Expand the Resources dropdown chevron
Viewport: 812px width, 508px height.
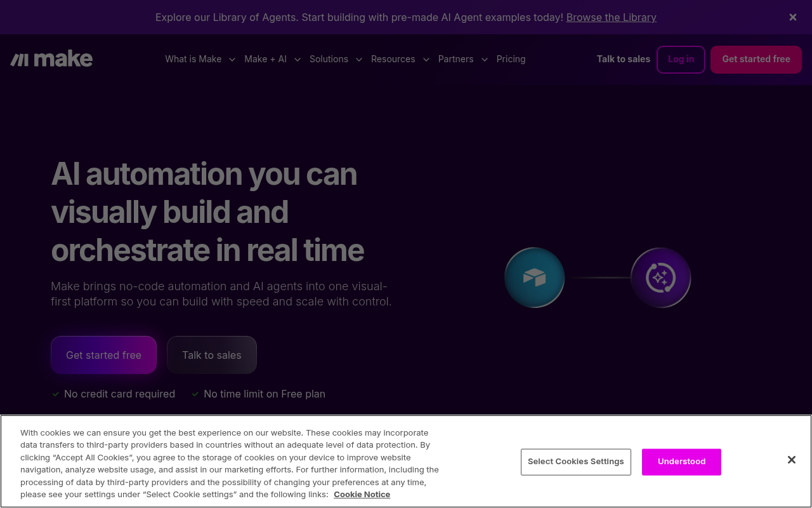[x=426, y=60]
